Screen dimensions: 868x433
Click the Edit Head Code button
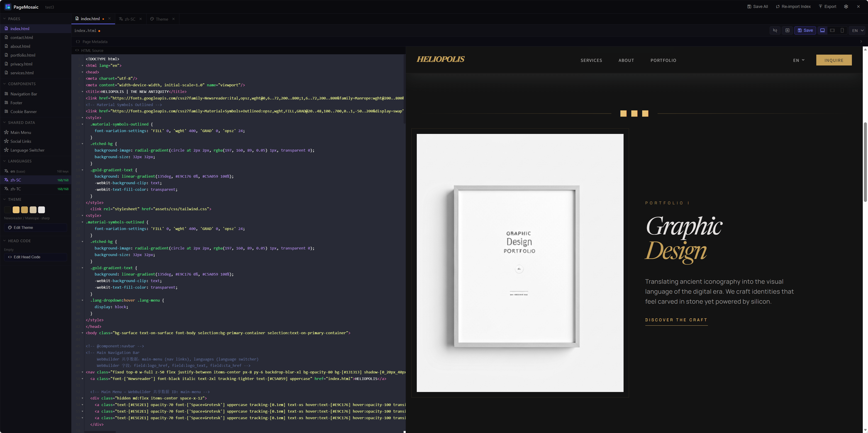[x=35, y=257]
